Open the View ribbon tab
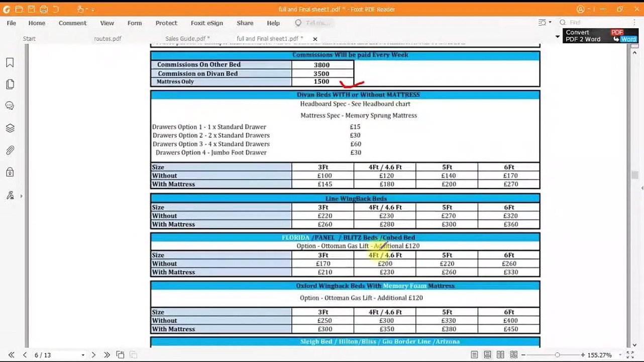This screenshot has width=644, height=362. coord(107,23)
